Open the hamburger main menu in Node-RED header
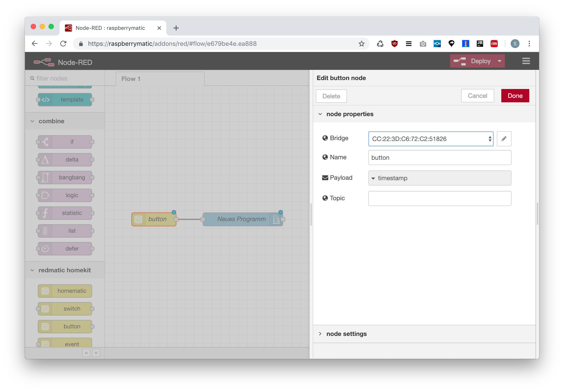This screenshot has height=392, width=564. 526,61
